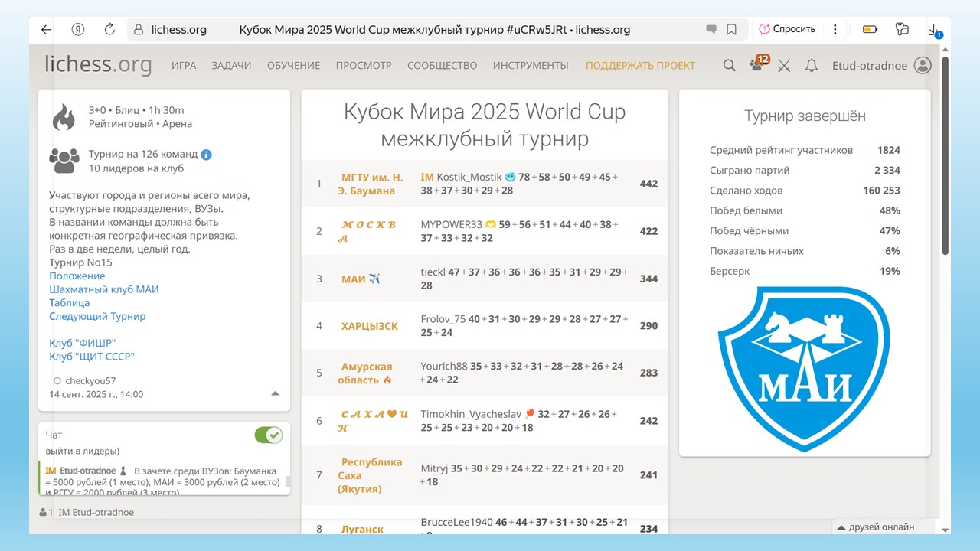Open browser downloads icon
Screen dimensions: 980x551
click(934, 31)
